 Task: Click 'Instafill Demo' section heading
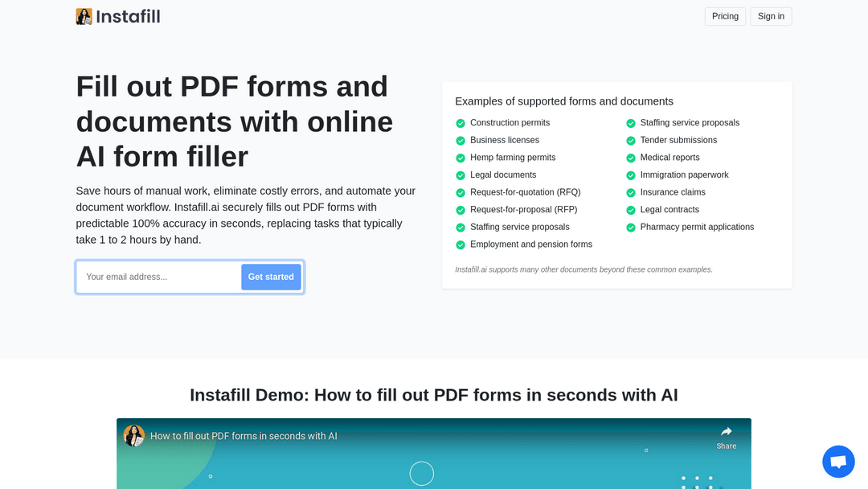point(433,395)
